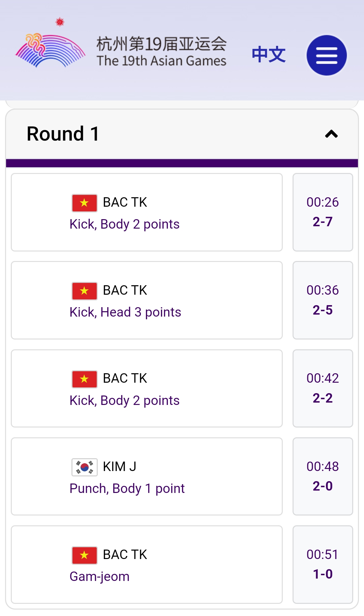This screenshot has height=616, width=364.
Task: Click Vietnam flag at 00:36 event
Action: 85,291
